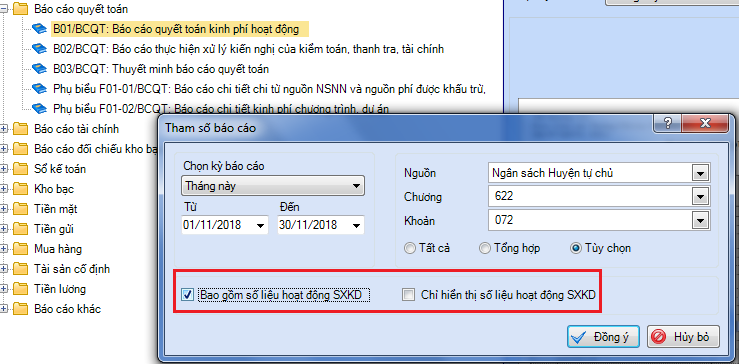Open the Chương dropdown arrow

tap(700, 197)
